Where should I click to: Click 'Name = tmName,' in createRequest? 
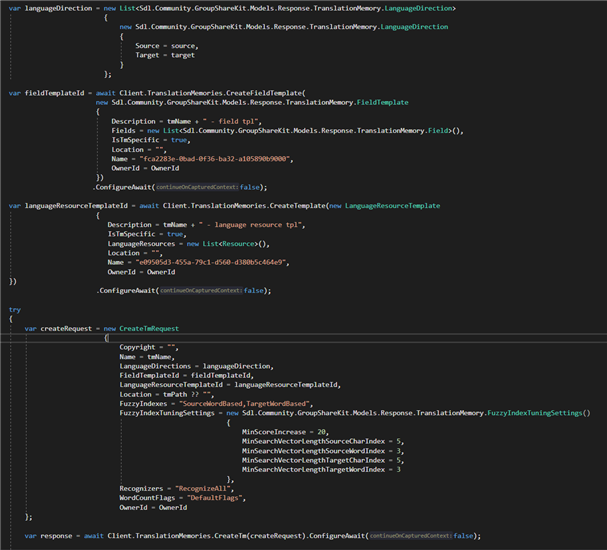pos(147,356)
